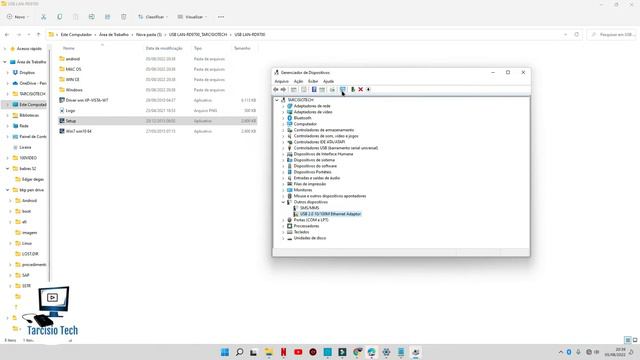Select the Setup application file

(158, 121)
